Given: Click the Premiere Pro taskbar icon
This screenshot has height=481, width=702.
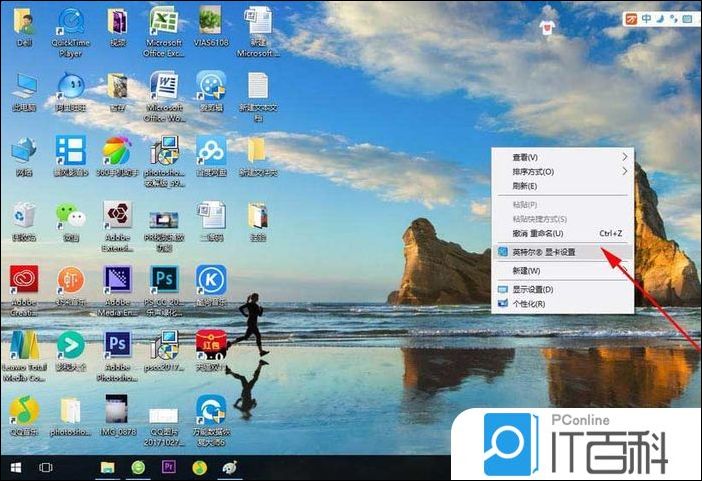Looking at the screenshot, I should [x=168, y=467].
